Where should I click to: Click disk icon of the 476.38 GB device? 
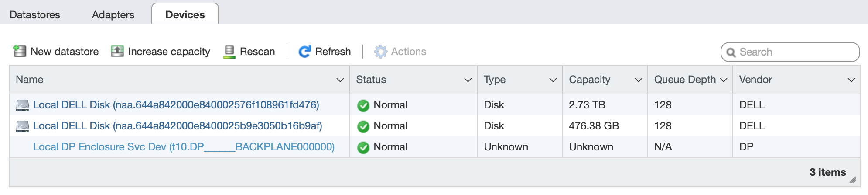(23, 126)
